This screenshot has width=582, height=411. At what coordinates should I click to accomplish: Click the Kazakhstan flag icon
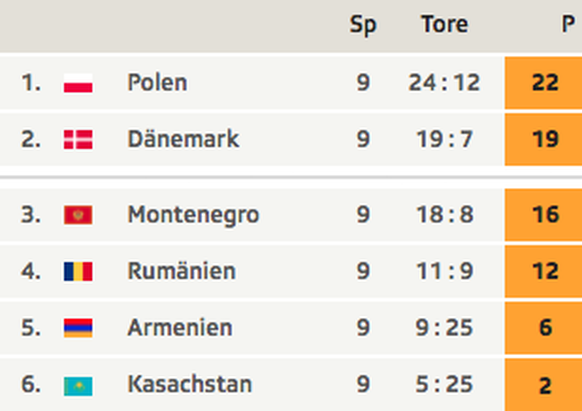coord(78,386)
